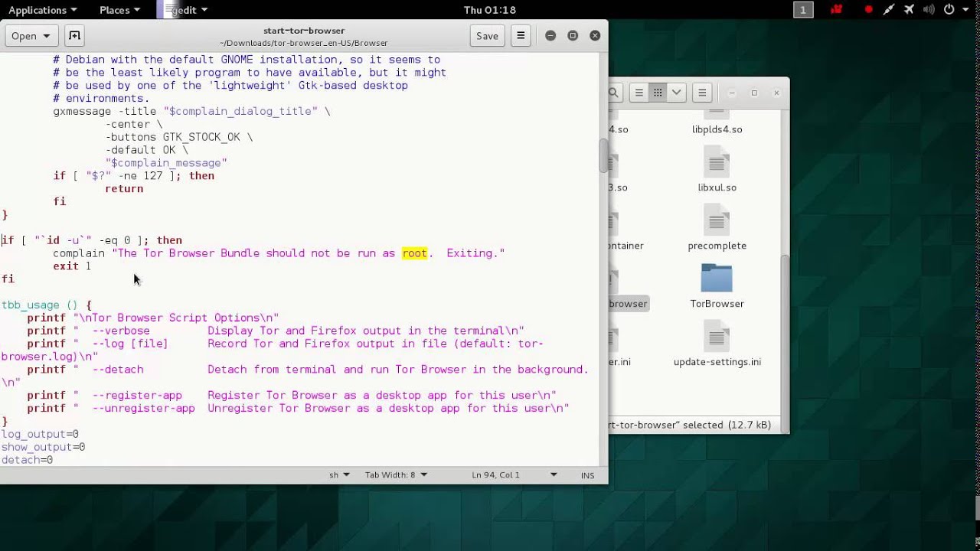Click the red camera recorder tray icon
Viewport: 980px width, 551px height.
pyautogui.click(x=836, y=10)
